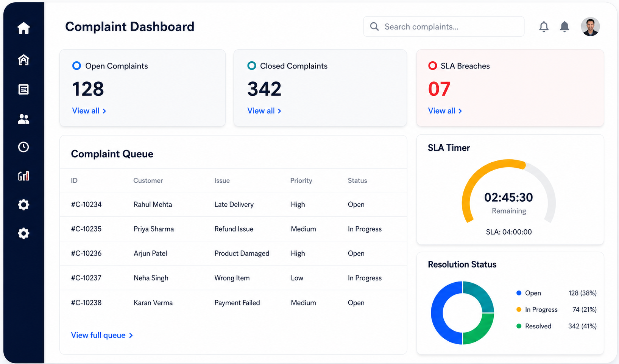Select customer Priya Sharma

click(x=154, y=229)
